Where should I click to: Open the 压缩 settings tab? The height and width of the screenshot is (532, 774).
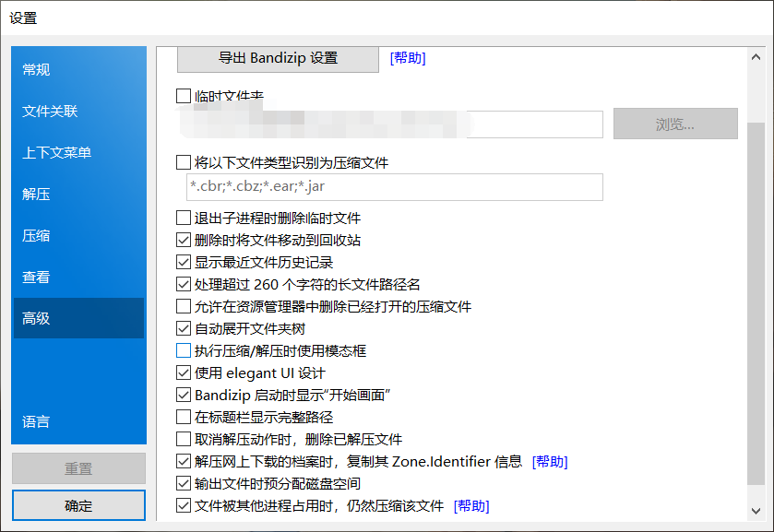pos(78,235)
